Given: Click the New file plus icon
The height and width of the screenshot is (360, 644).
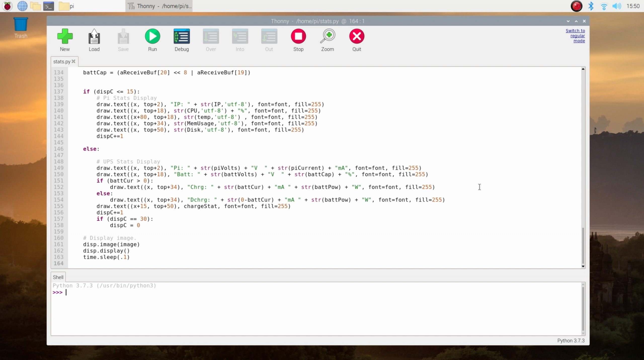Looking at the screenshot, I should 65,37.
